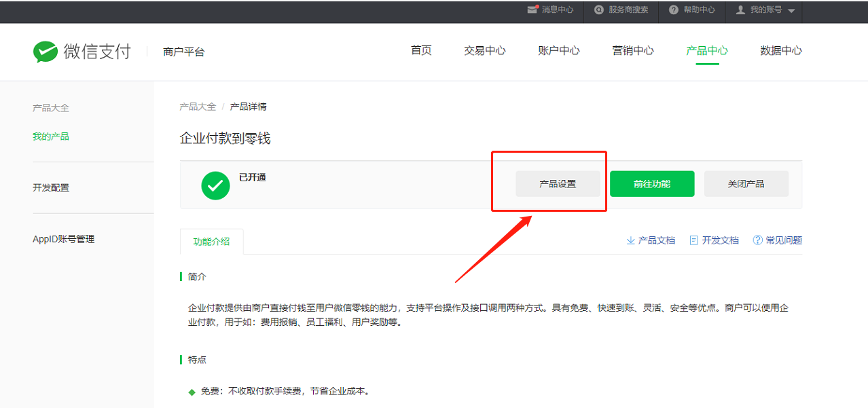
Task: Click the 产品设置 button
Action: (x=558, y=184)
